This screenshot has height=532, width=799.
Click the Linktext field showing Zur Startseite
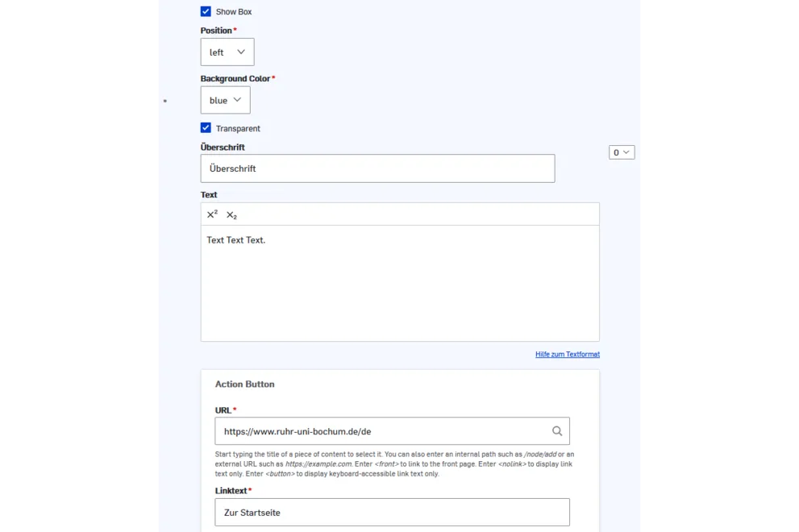tap(392, 512)
